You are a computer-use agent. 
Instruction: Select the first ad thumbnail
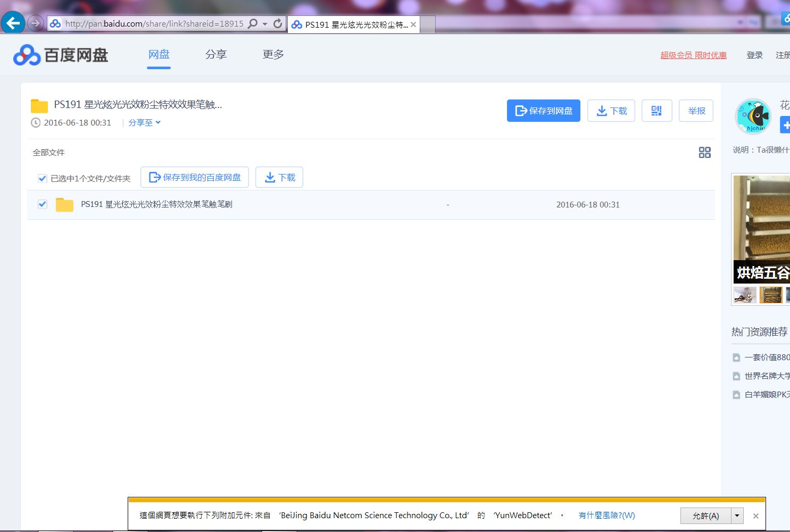click(x=745, y=295)
